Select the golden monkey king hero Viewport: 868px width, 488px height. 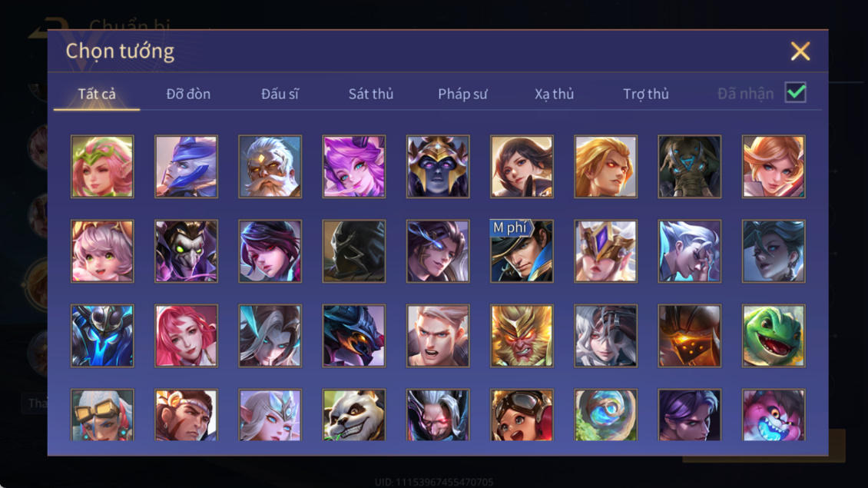522,336
